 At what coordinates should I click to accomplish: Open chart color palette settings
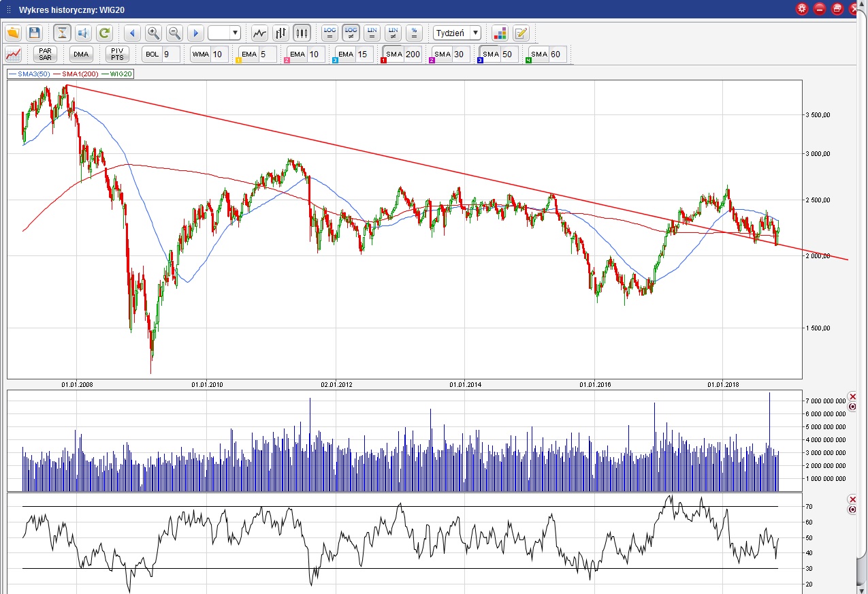coord(500,33)
